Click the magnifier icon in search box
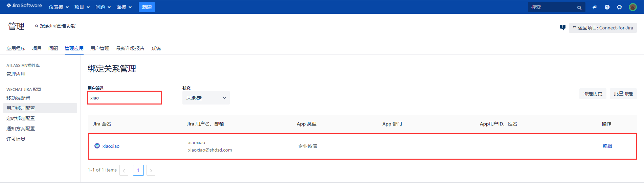 point(579,7)
